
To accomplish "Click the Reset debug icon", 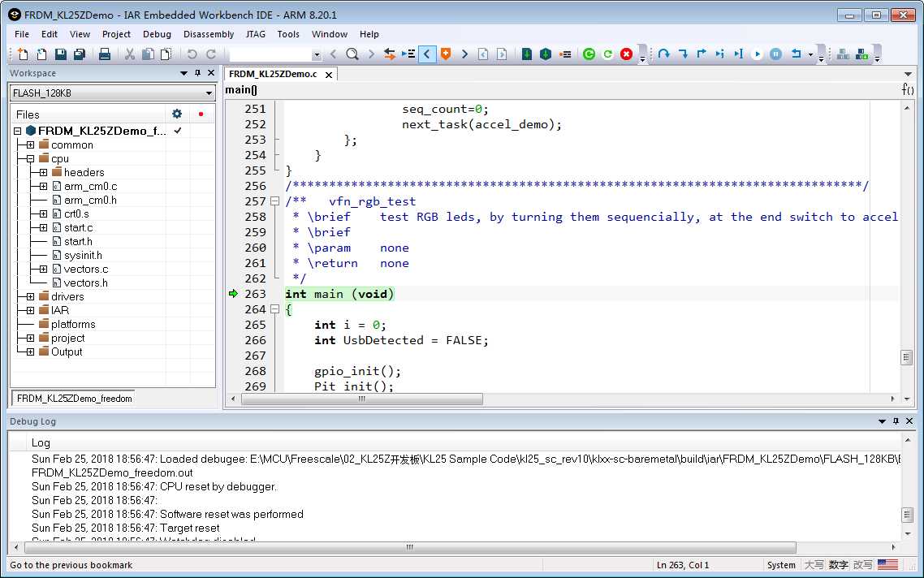I will 797,54.
